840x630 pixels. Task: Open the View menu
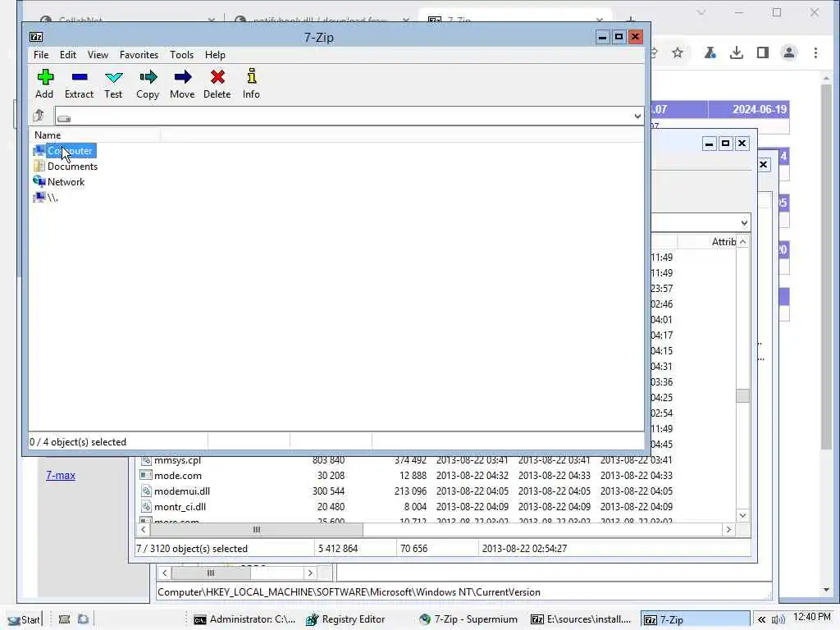tap(98, 55)
